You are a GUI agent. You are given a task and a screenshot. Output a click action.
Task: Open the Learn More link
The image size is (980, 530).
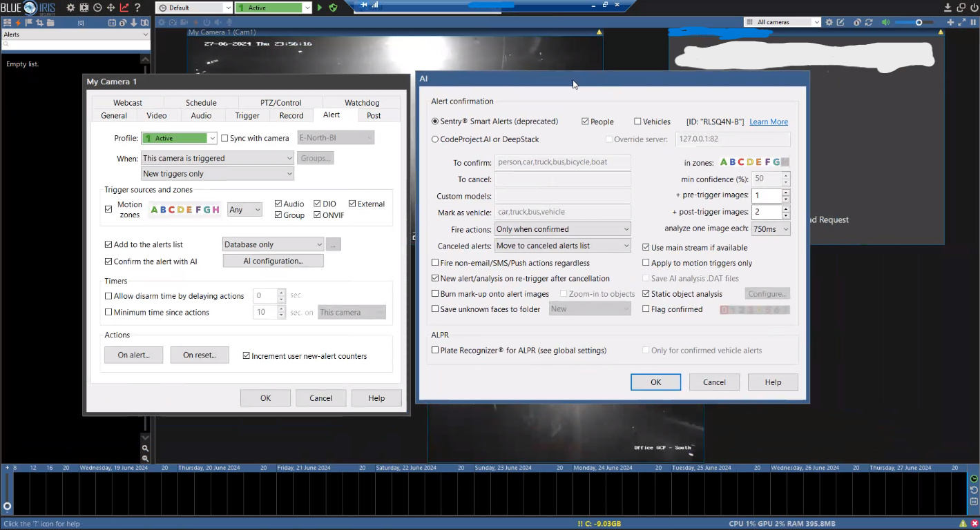pos(769,121)
